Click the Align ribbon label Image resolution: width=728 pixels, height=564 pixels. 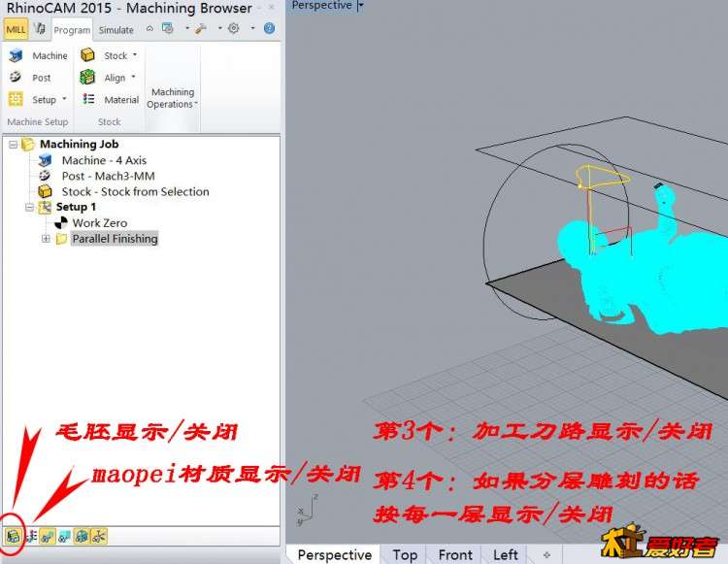(x=115, y=78)
